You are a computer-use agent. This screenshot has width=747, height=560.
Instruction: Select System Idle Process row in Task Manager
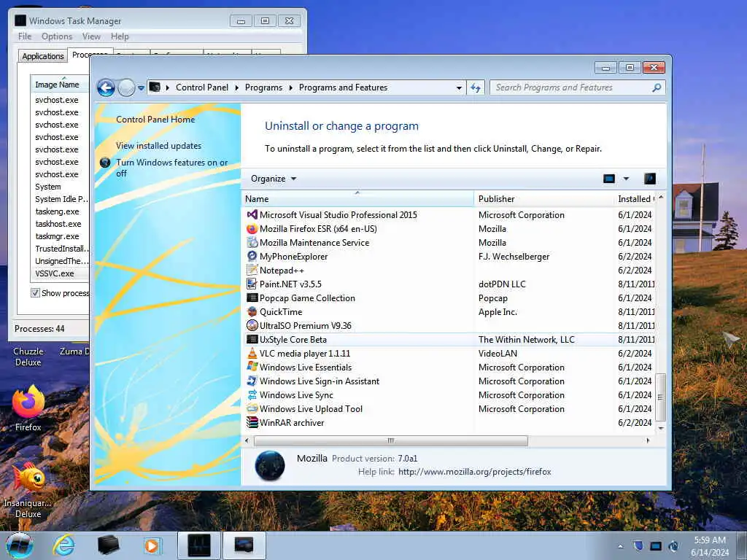click(x=60, y=199)
